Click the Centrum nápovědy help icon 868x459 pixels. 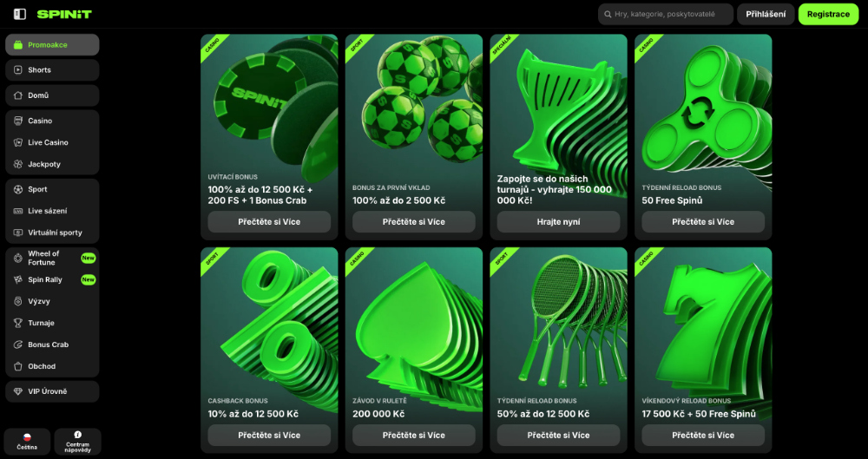point(77,434)
